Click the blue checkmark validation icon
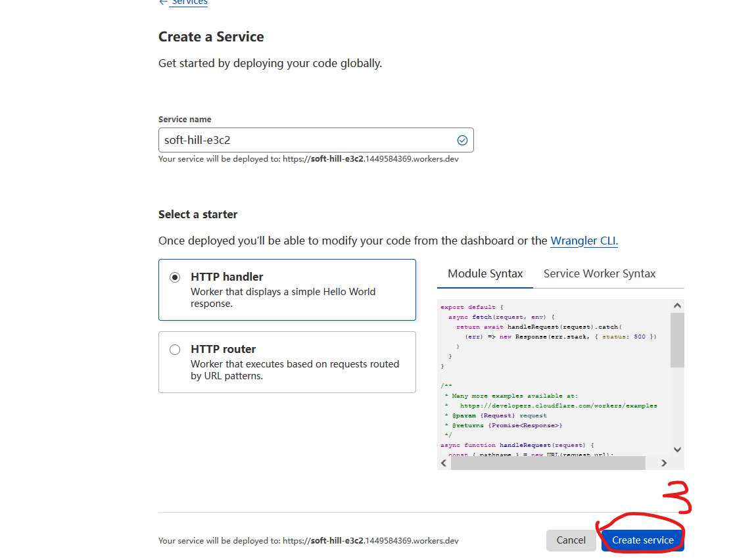The height and width of the screenshot is (560, 733). coord(462,140)
